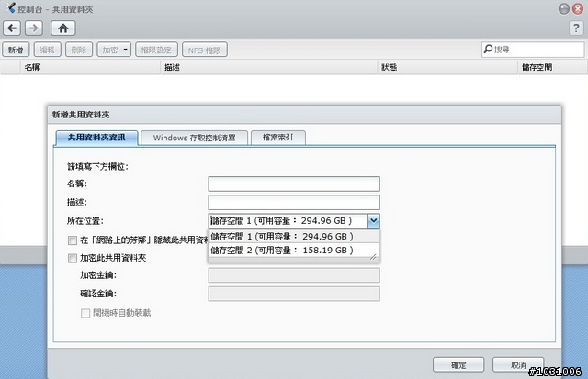
Task: Close the control panel window
Action: click(x=578, y=8)
